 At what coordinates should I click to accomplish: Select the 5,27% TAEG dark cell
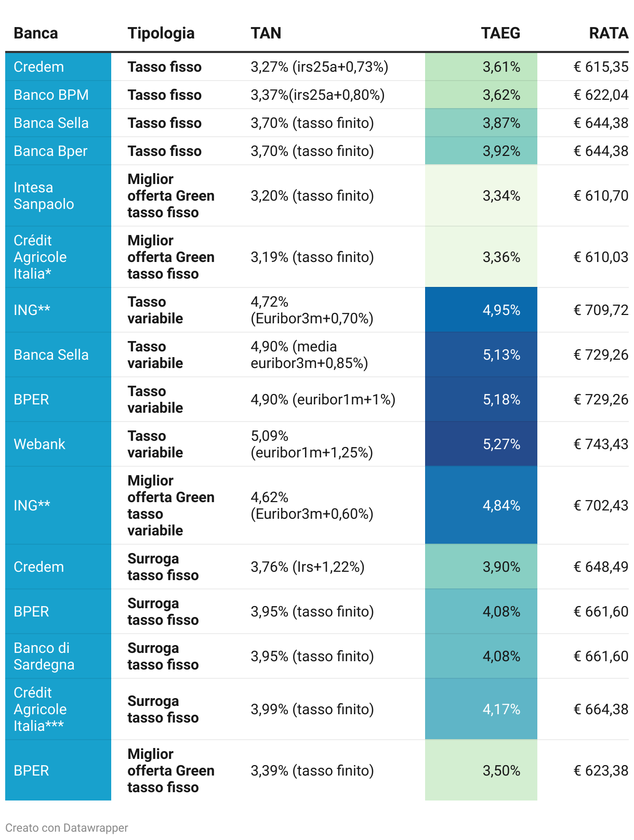click(x=481, y=444)
